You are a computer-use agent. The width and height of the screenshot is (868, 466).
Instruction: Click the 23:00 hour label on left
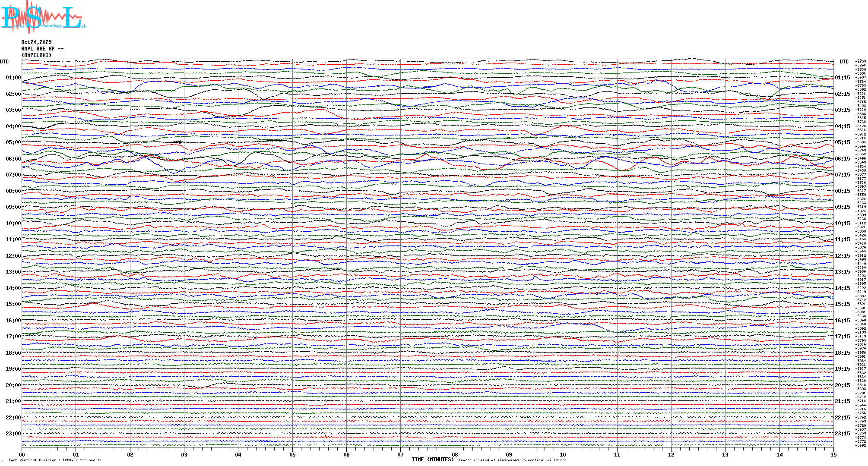13,434
